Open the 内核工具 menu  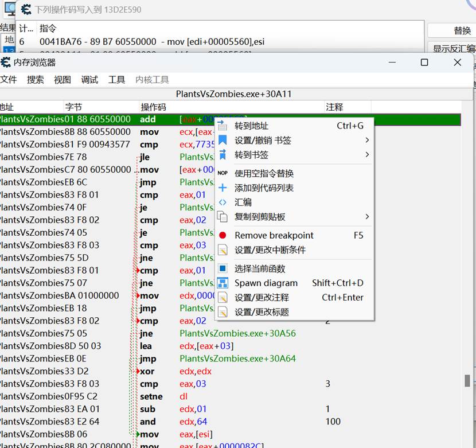click(152, 80)
